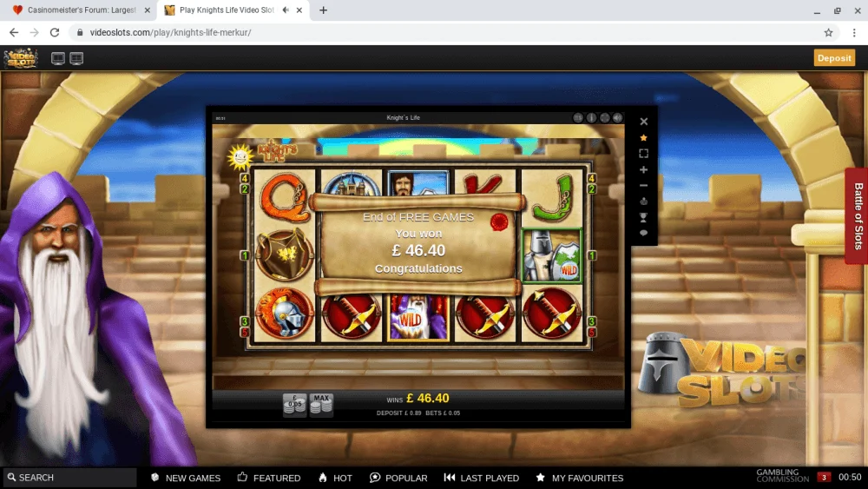Click the first round icon in game header
The image size is (868, 489).
tap(578, 117)
